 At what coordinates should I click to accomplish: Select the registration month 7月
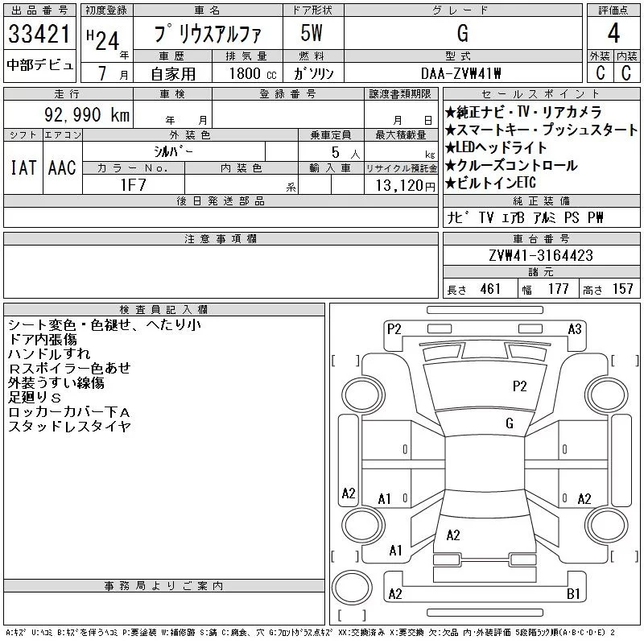pyautogui.click(x=113, y=73)
